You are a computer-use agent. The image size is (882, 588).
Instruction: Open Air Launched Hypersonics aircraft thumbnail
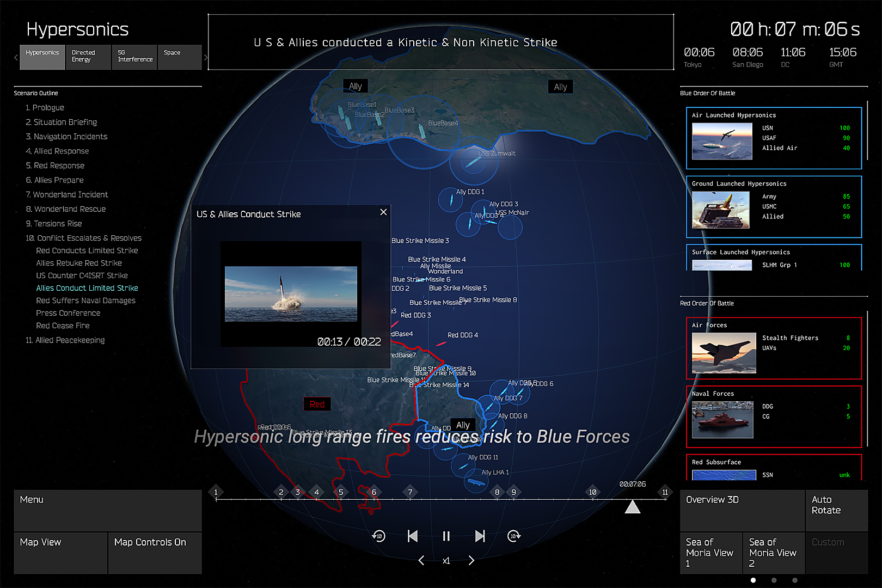point(722,141)
